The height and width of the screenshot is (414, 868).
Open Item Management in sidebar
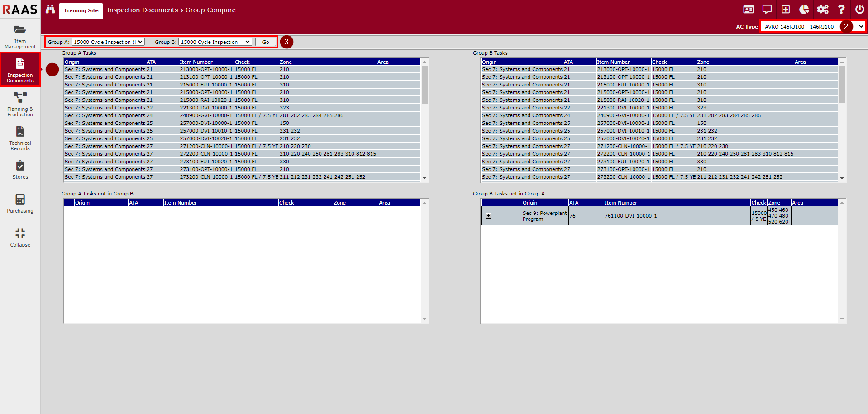click(x=20, y=37)
